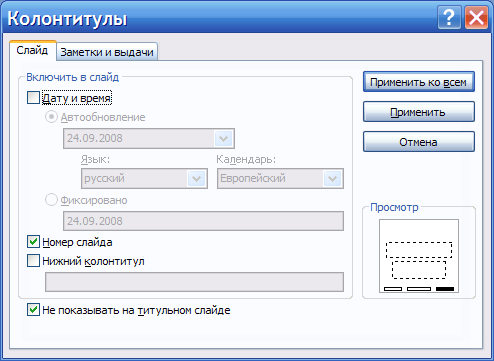Click the fixed date text field
494x361 pixels.
(x=203, y=221)
